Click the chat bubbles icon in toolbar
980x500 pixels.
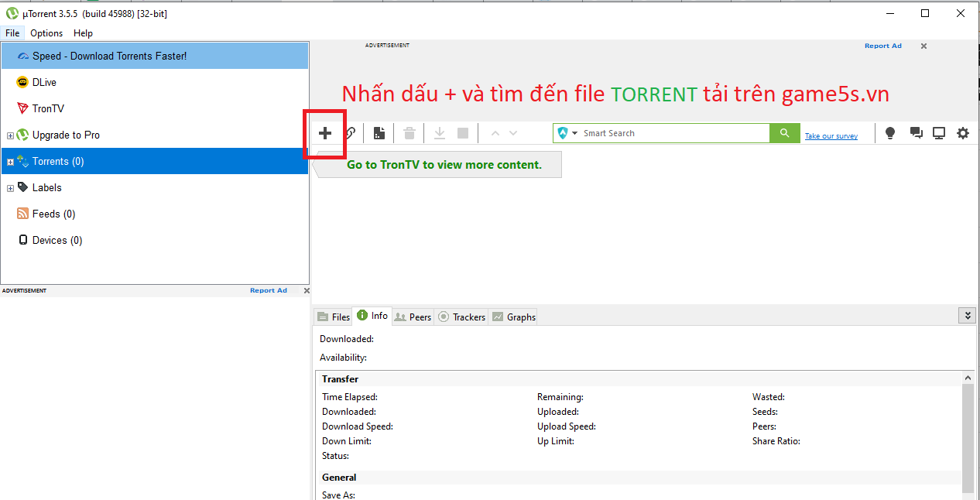pyautogui.click(x=916, y=133)
